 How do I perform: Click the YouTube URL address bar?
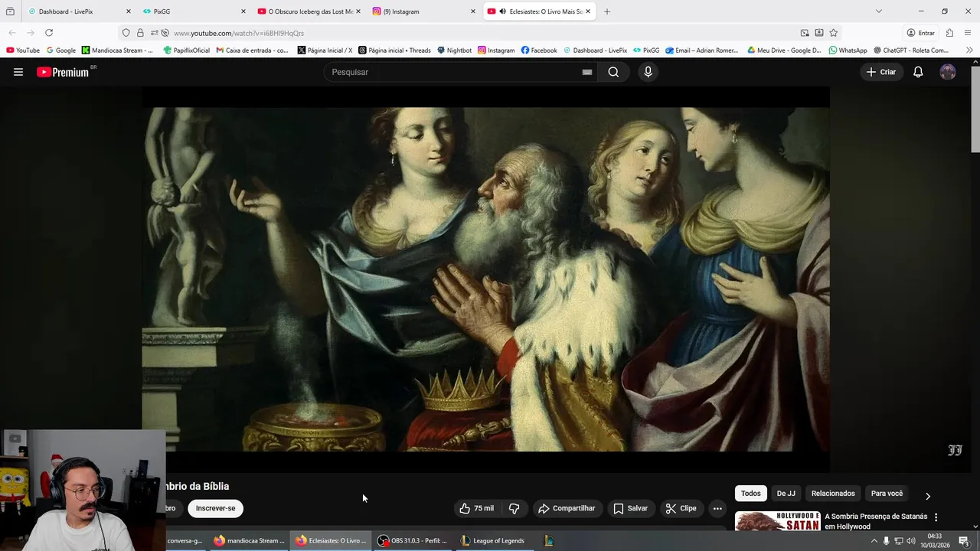[x=482, y=33]
